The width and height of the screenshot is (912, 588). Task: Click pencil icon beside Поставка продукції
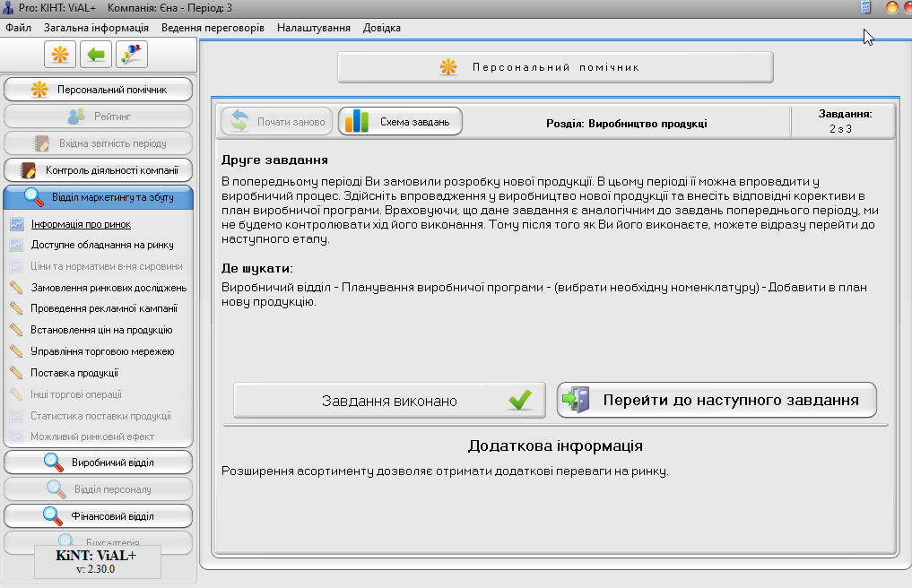click(x=16, y=373)
